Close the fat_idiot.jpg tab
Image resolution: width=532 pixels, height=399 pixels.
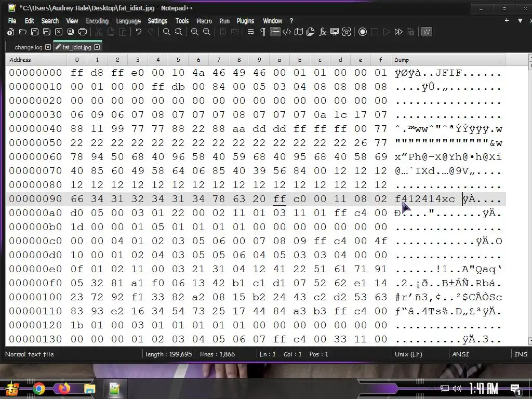pos(97,47)
